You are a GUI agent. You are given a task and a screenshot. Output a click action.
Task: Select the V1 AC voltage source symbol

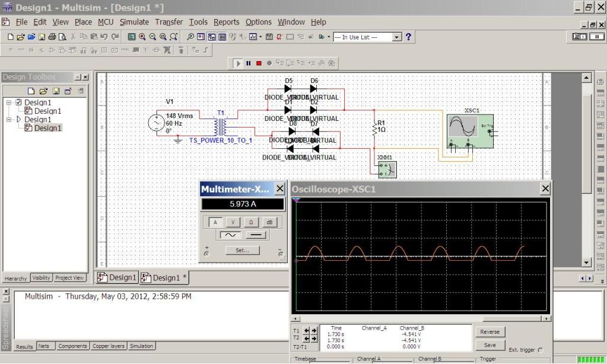157,123
